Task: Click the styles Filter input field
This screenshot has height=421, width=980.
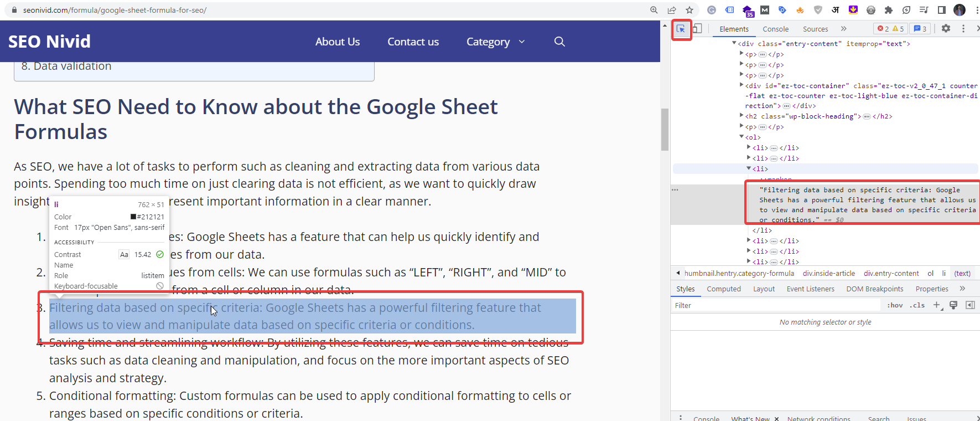Action: 775,305
